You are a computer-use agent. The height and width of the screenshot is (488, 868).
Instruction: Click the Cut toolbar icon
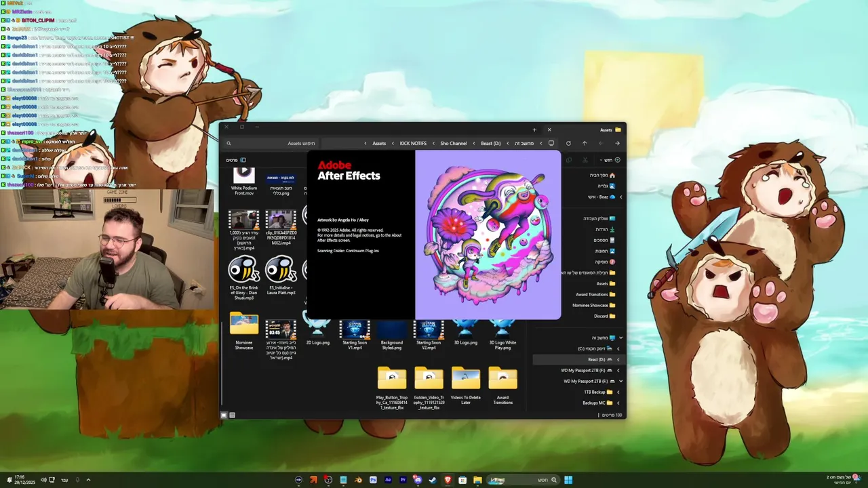585,160
